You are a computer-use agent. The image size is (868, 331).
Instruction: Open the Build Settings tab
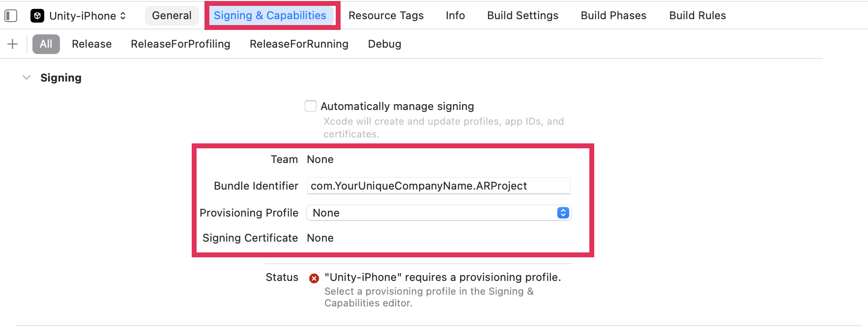coord(522,16)
